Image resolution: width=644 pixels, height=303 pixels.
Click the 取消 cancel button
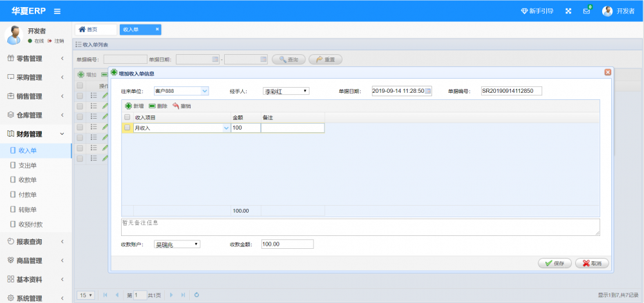pyautogui.click(x=592, y=264)
